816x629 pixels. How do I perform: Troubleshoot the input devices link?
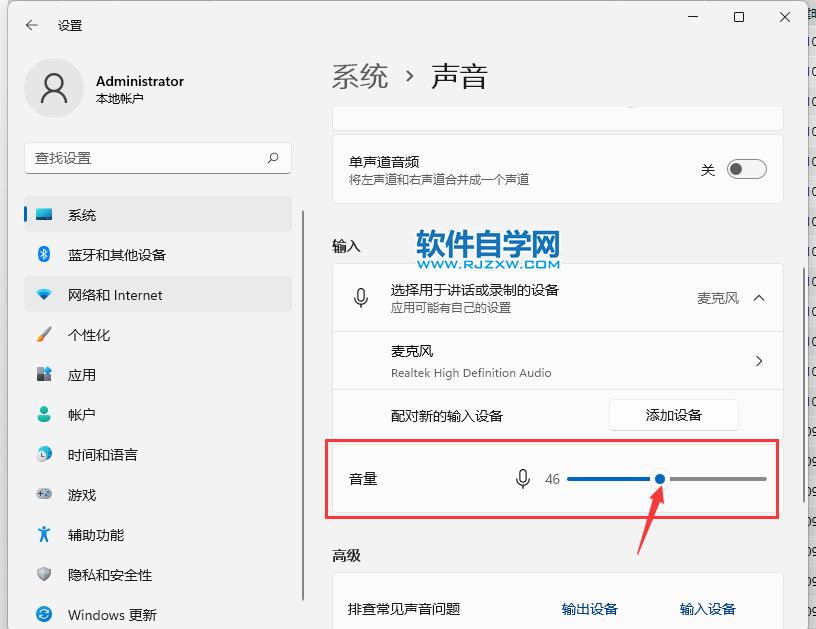(707, 609)
